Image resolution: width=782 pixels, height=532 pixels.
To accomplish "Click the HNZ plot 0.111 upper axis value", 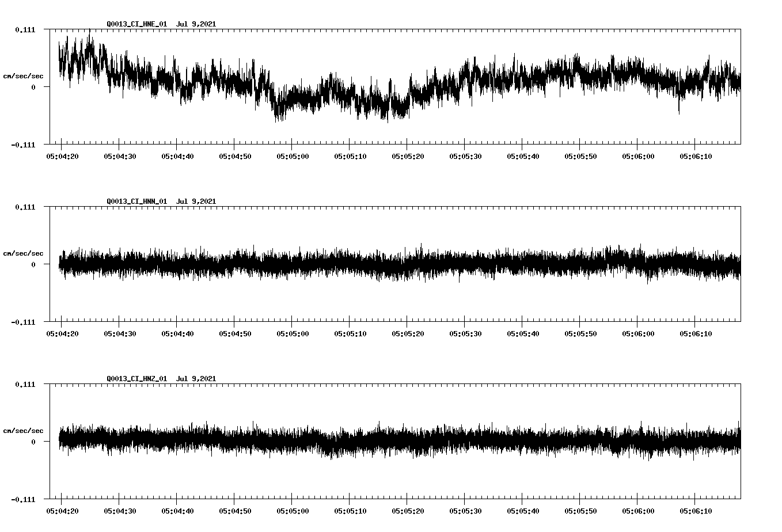I will tap(25, 384).
